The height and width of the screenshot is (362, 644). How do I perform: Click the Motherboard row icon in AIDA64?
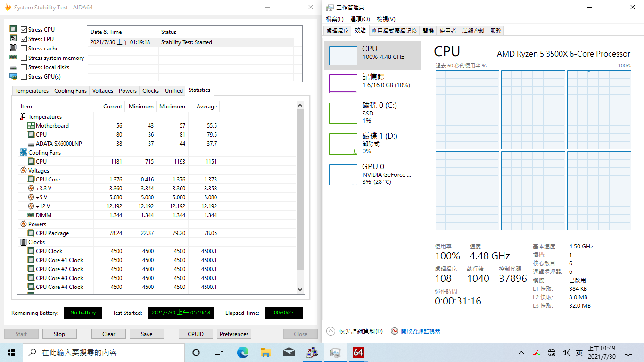point(31,125)
